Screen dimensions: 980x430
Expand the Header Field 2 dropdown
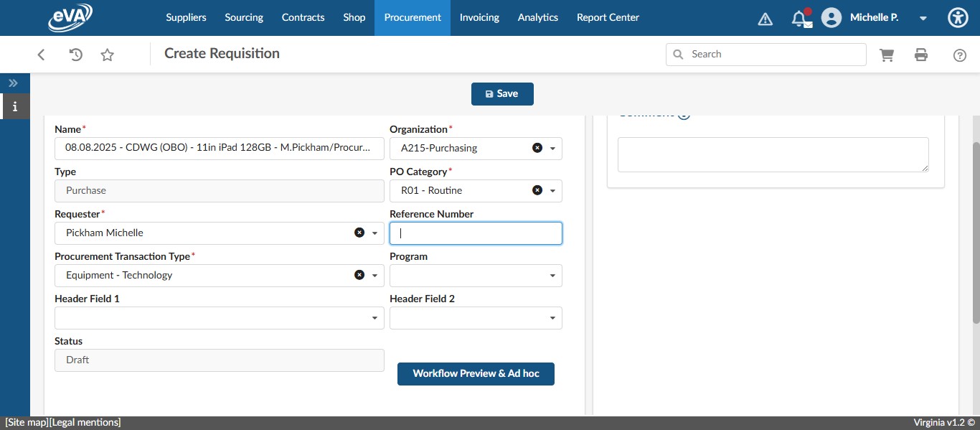tap(551, 317)
